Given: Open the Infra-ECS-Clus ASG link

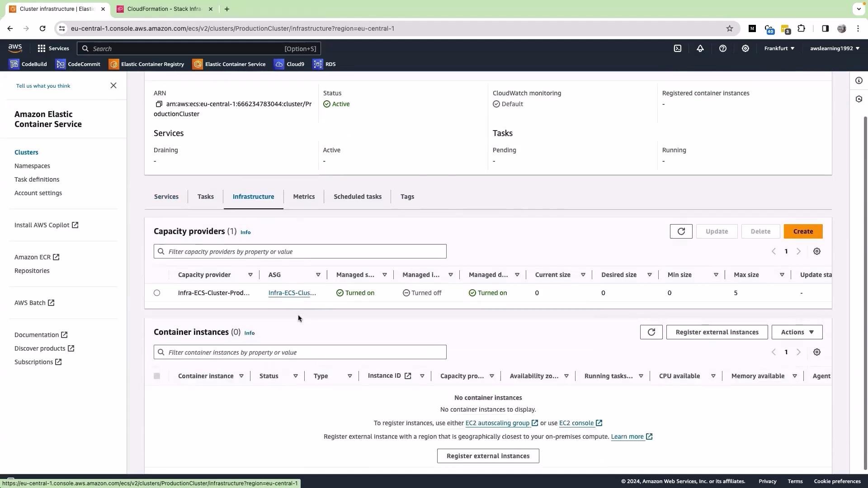Looking at the screenshot, I should pos(292,293).
